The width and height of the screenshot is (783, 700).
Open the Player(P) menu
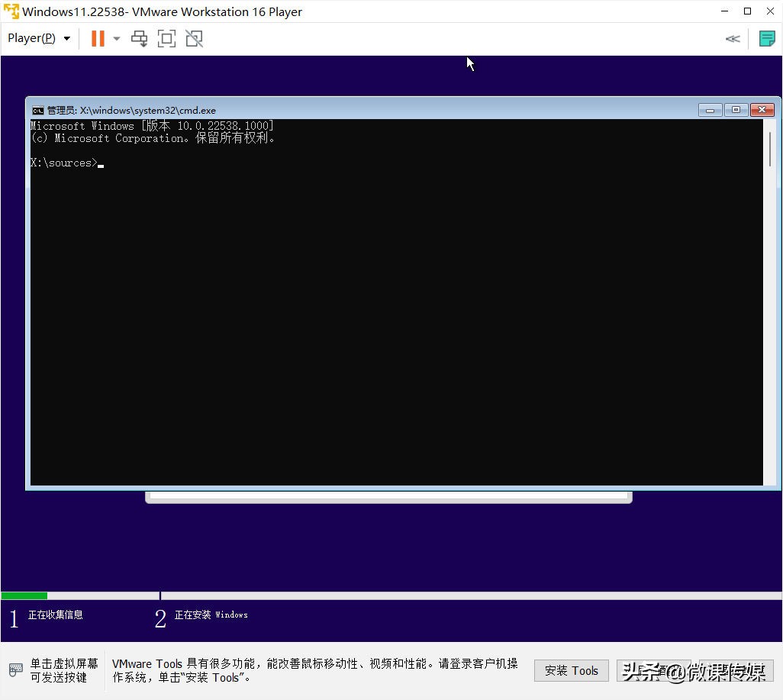(x=39, y=38)
